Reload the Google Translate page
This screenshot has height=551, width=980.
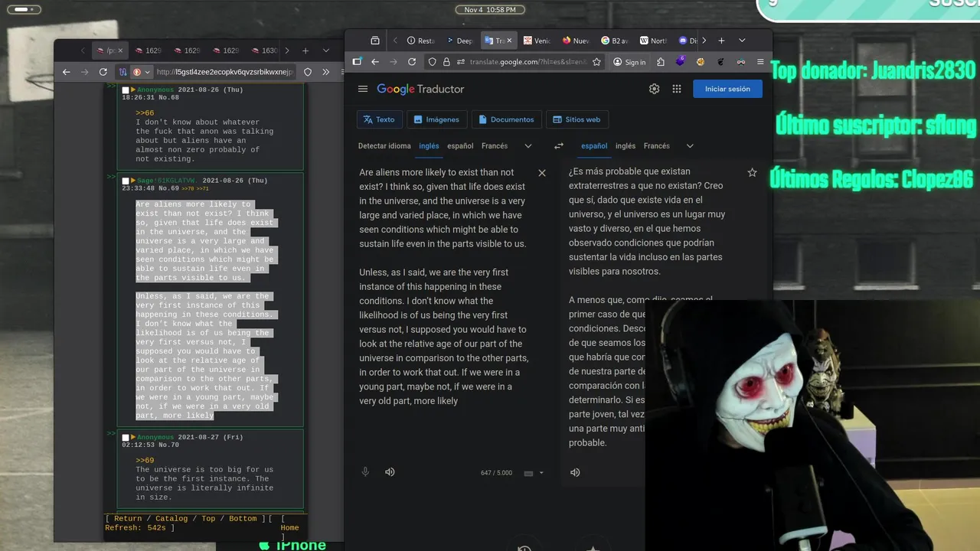(x=412, y=62)
